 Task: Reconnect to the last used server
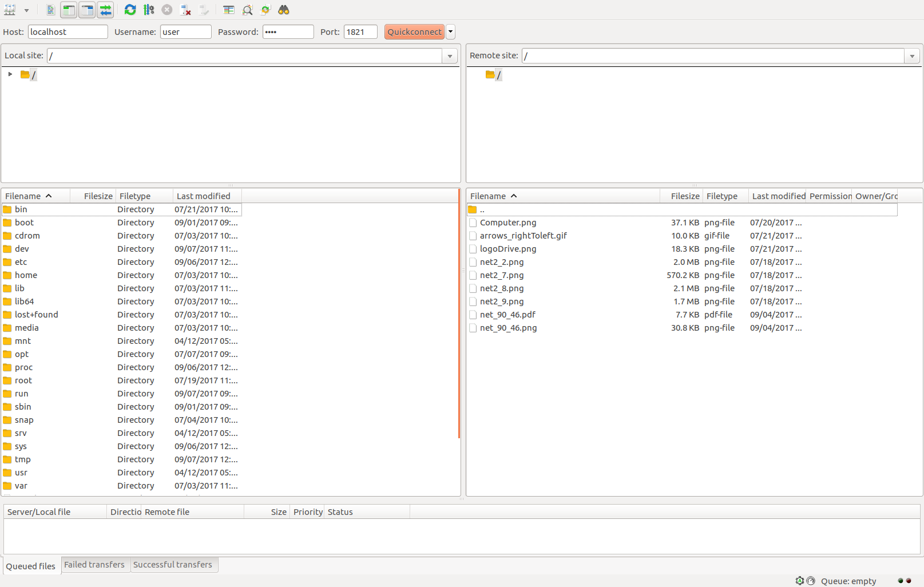point(204,10)
